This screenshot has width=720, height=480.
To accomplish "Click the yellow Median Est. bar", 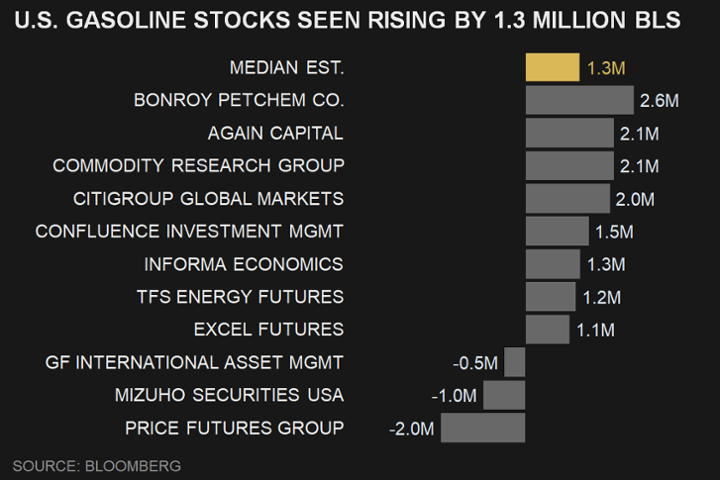I will coord(552,68).
